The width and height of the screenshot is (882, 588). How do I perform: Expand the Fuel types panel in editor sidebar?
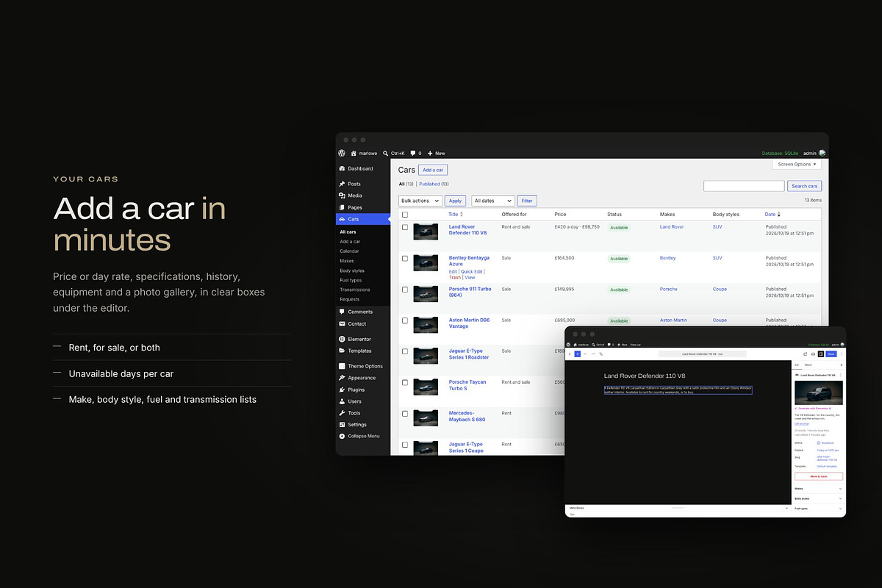(x=818, y=508)
